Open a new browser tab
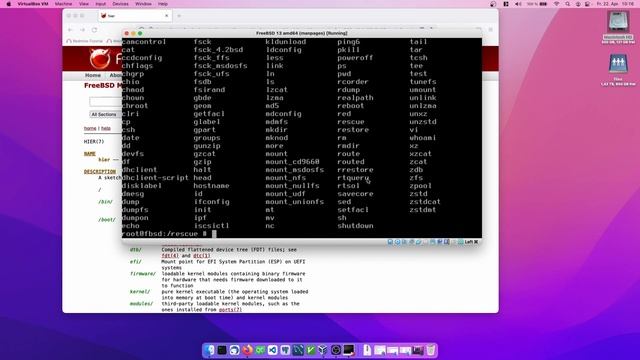Viewport: 640px width, 360px height. click(179, 16)
